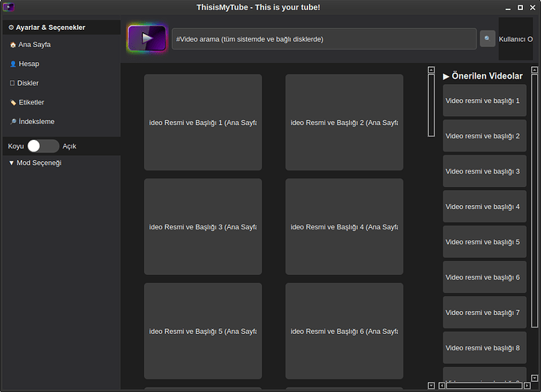
Task: Open Video Resmi ve Başlığı 1 card
Action: tap(203, 123)
